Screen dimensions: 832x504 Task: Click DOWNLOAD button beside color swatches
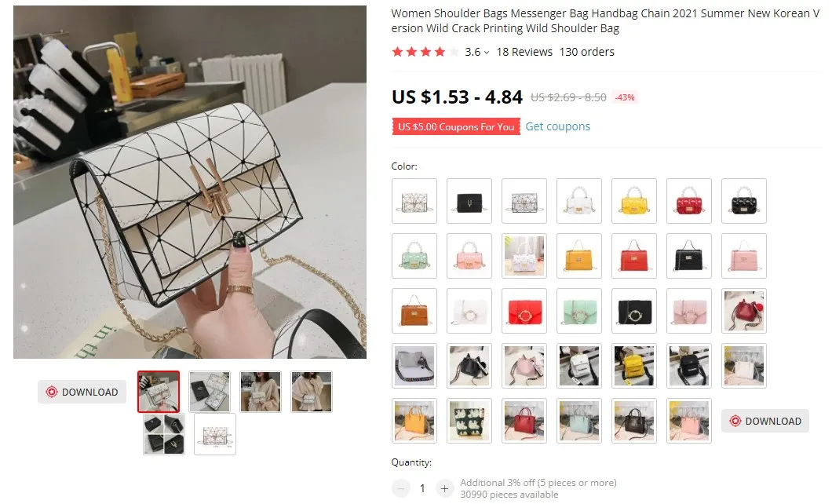[x=764, y=421]
